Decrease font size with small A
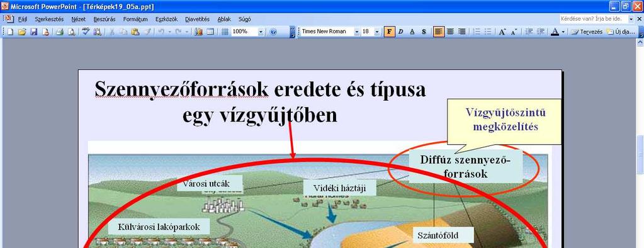 click(x=514, y=31)
